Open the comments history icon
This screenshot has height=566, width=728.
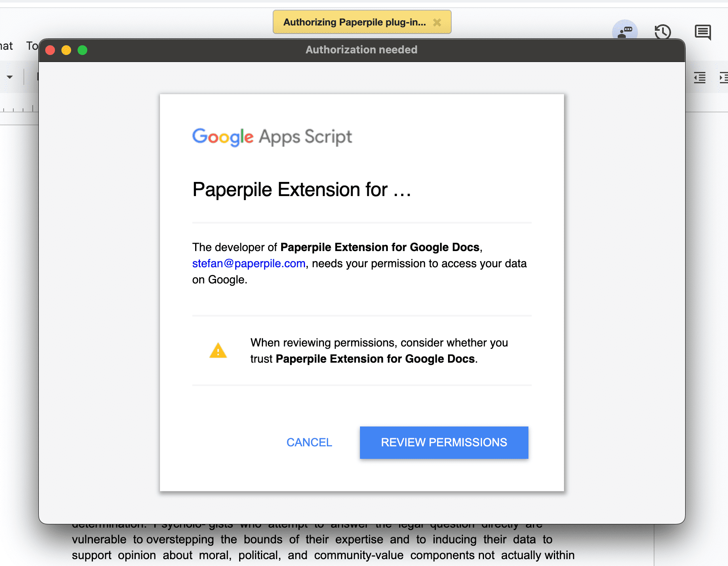(x=703, y=32)
